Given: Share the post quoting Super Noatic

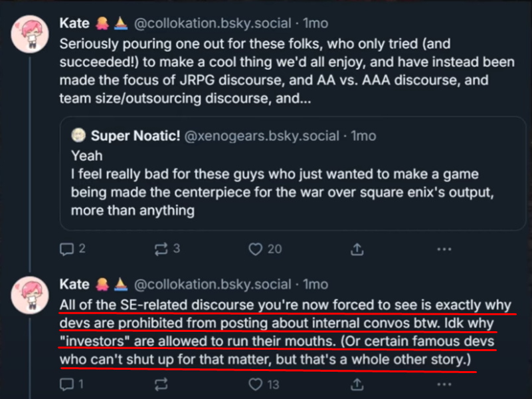Looking at the screenshot, I should [357, 249].
